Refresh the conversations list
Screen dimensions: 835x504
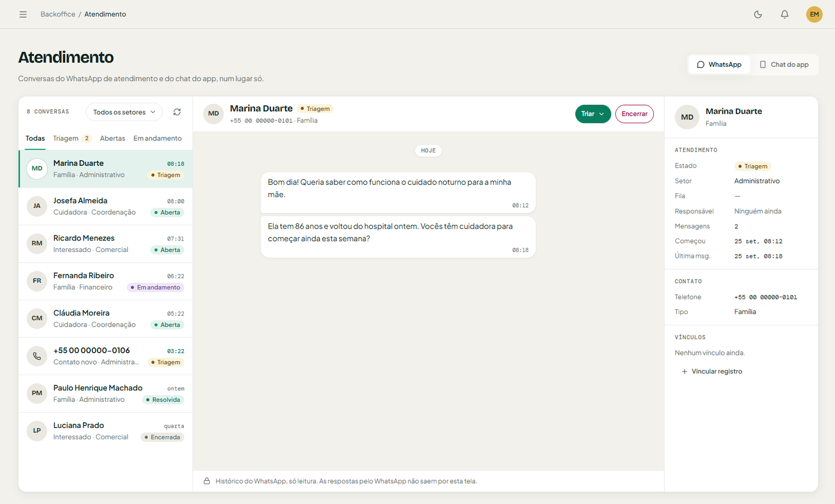177,112
